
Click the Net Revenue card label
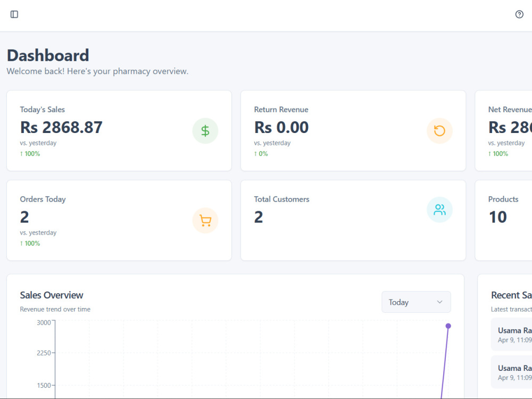click(510, 110)
